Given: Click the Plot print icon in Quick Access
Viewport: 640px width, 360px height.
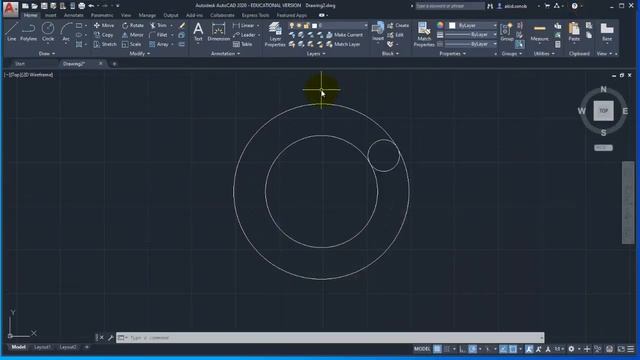Looking at the screenshot, I should click(82, 6).
